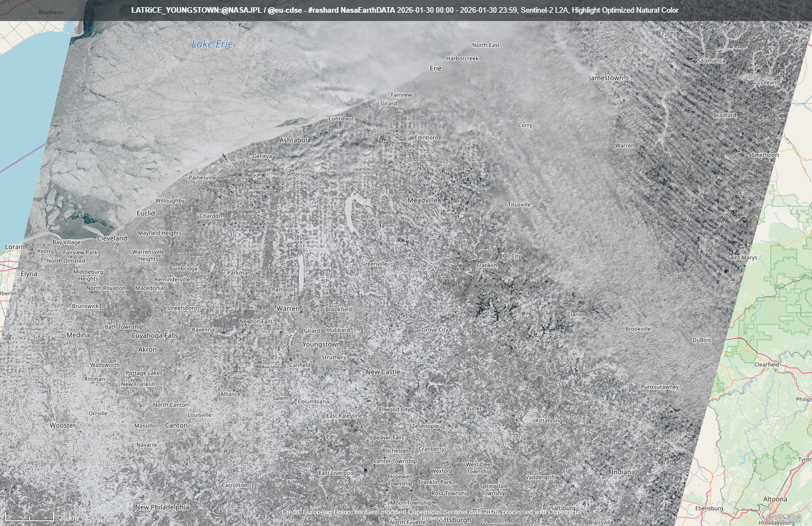Click the image title header banner
Screen dimensions: 812x526
405,10
